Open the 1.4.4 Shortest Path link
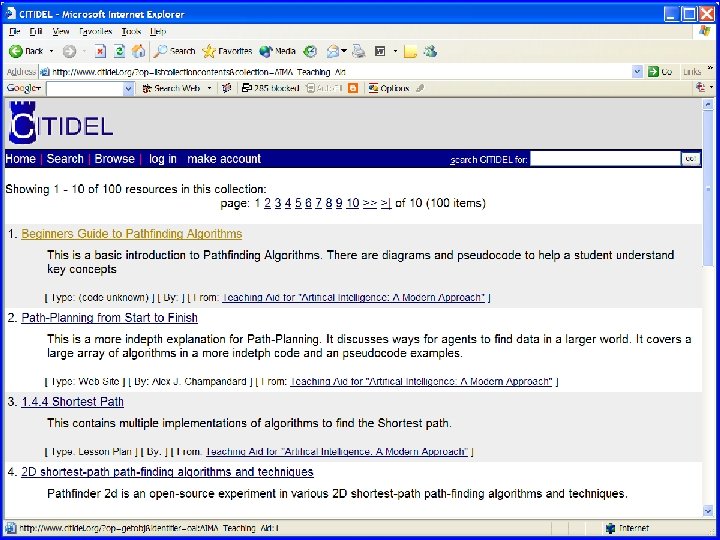Viewport: 720px width, 540px height. [x=73, y=402]
